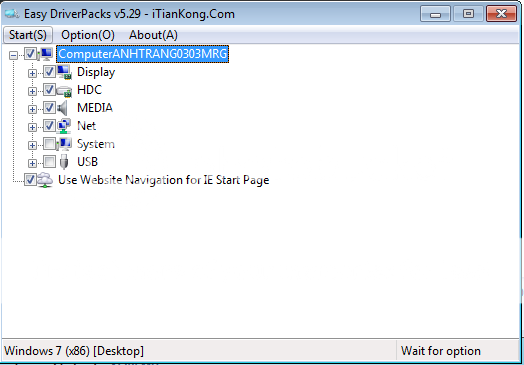This screenshot has width=524, height=365.
Task: Select the MEDIA label in the tree
Action: [x=95, y=108]
